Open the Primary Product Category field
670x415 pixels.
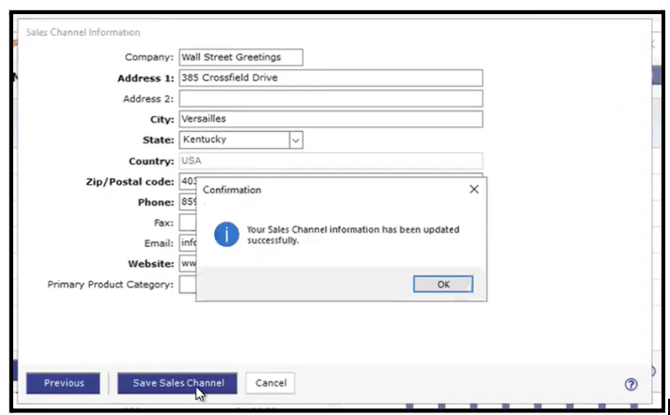[187, 285]
